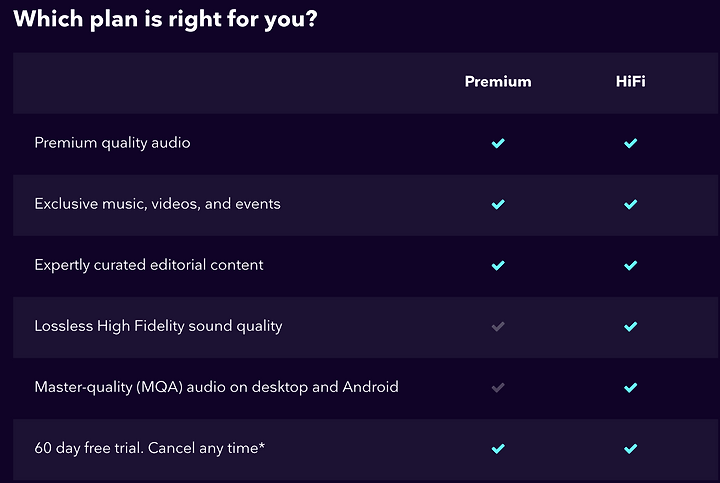Click Premium checkmark for Premium quality audio
This screenshot has height=483, width=720.
(498, 143)
